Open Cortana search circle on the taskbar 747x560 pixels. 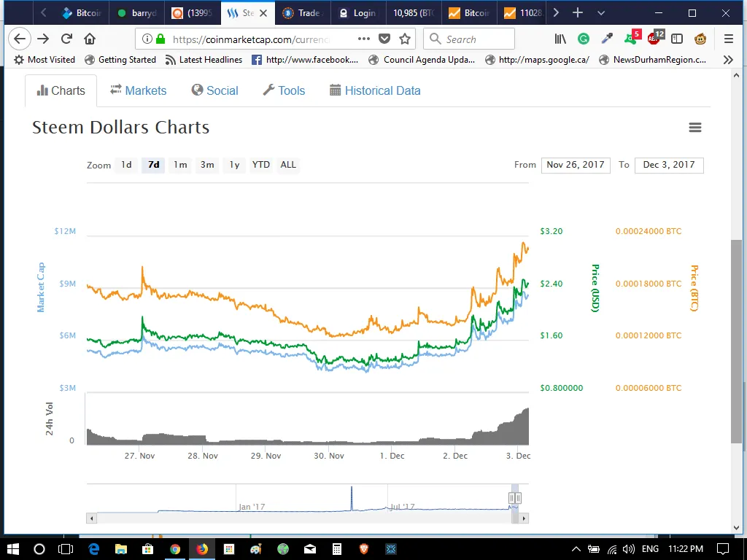click(x=39, y=549)
